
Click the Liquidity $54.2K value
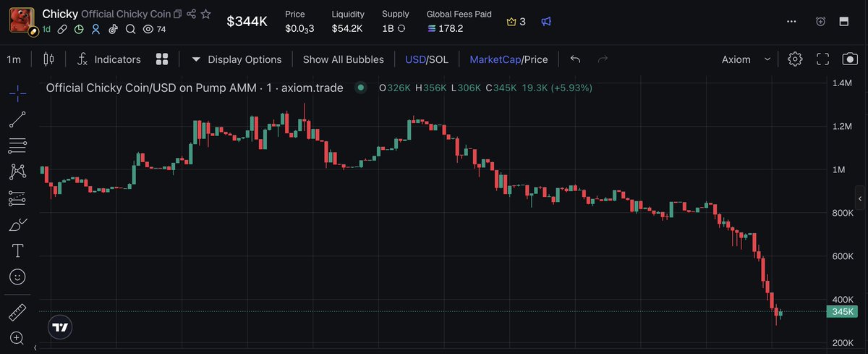tap(347, 29)
